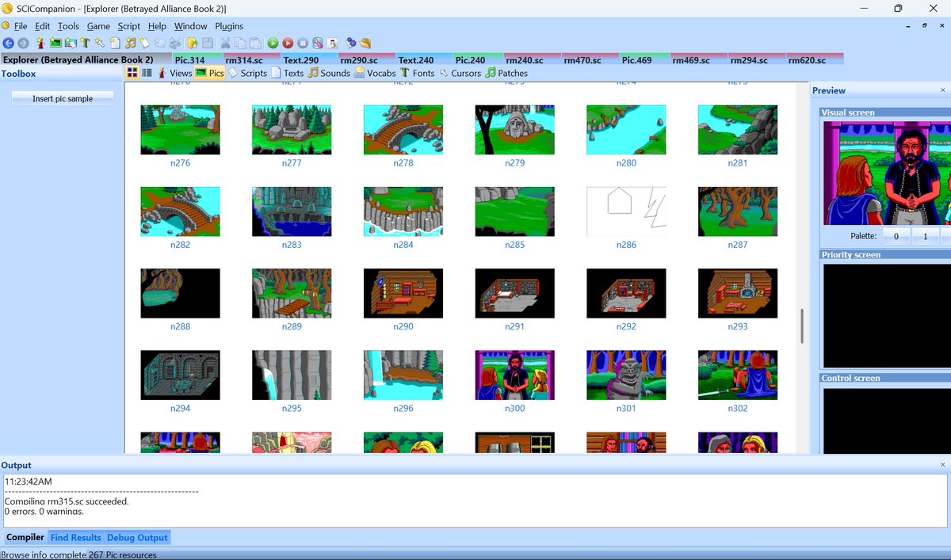
Task: Open the Edit menu
Action: click(x=42, y=26)
